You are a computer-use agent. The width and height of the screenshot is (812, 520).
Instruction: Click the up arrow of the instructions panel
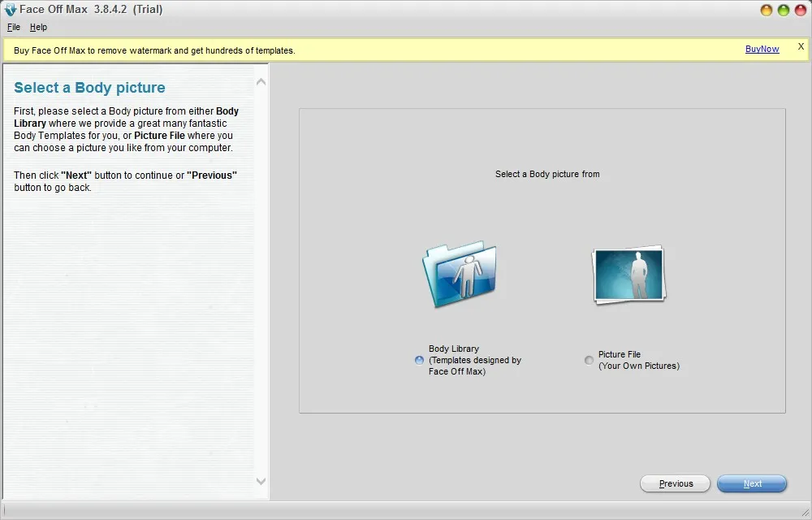coord(261,82)
